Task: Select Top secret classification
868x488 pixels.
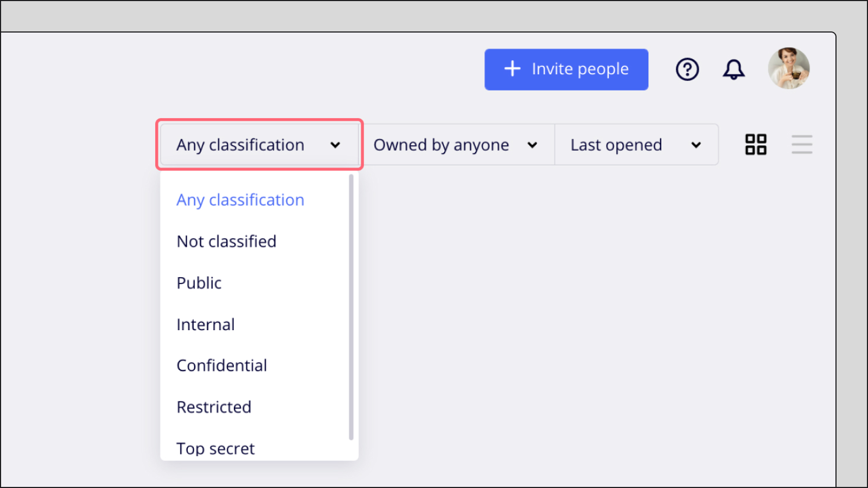Action: (x=215, y=448)
